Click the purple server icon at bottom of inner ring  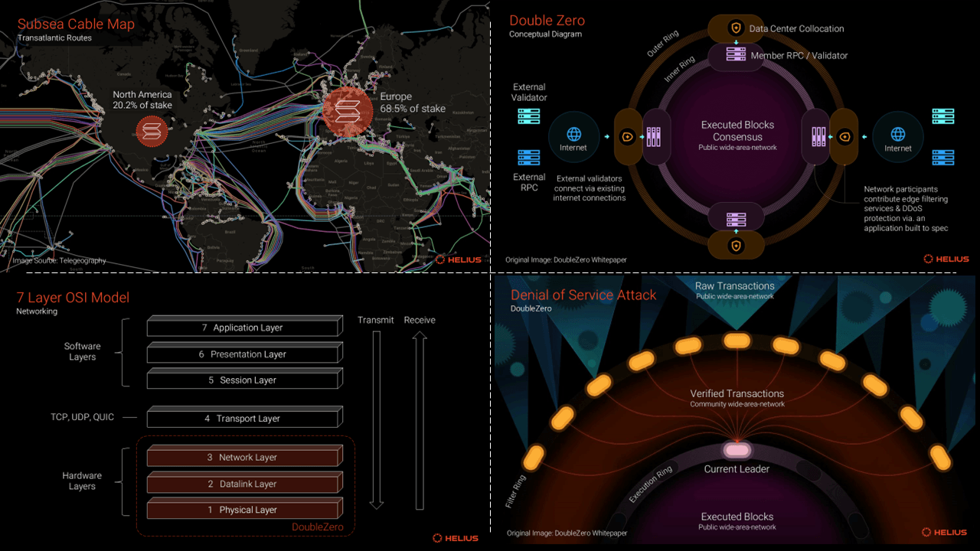(x=736, y=218)
